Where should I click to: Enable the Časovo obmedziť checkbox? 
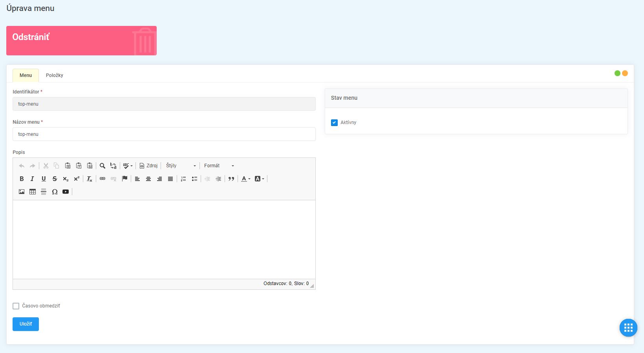pos(16,306)
